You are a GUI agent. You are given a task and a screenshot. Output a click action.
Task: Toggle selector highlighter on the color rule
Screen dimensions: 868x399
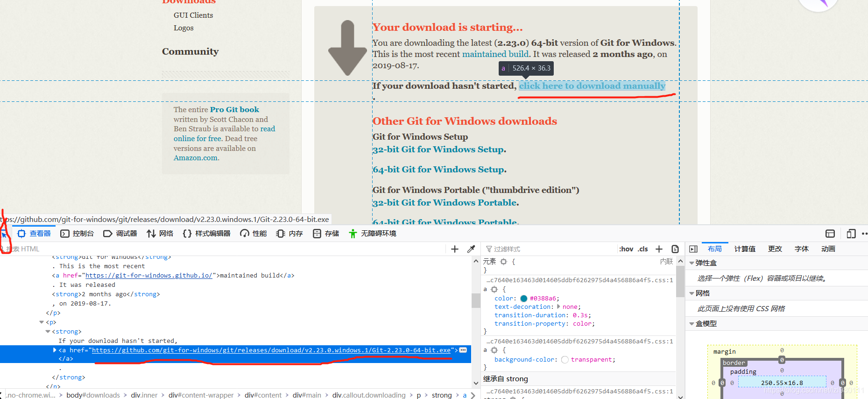click(494, 289)
